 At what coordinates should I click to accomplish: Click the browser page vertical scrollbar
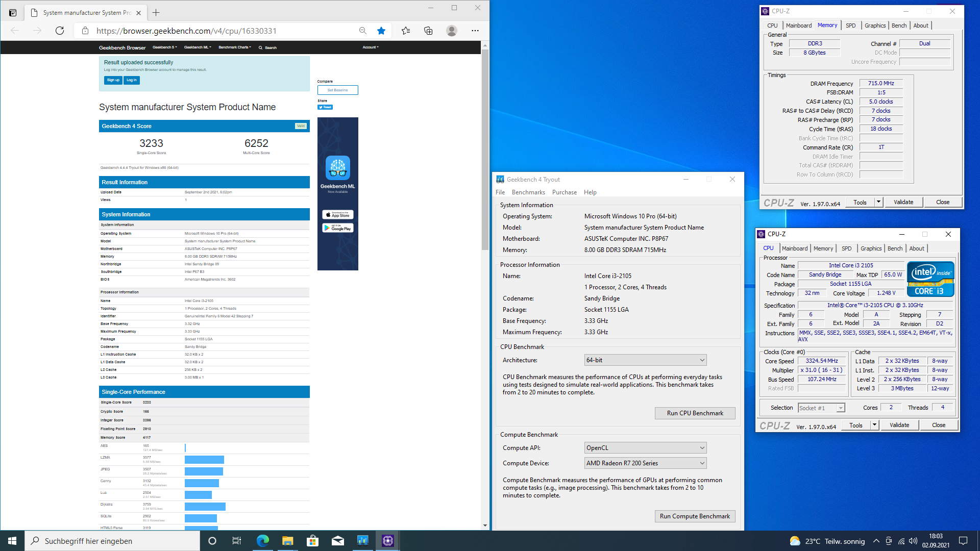[485, 150]
